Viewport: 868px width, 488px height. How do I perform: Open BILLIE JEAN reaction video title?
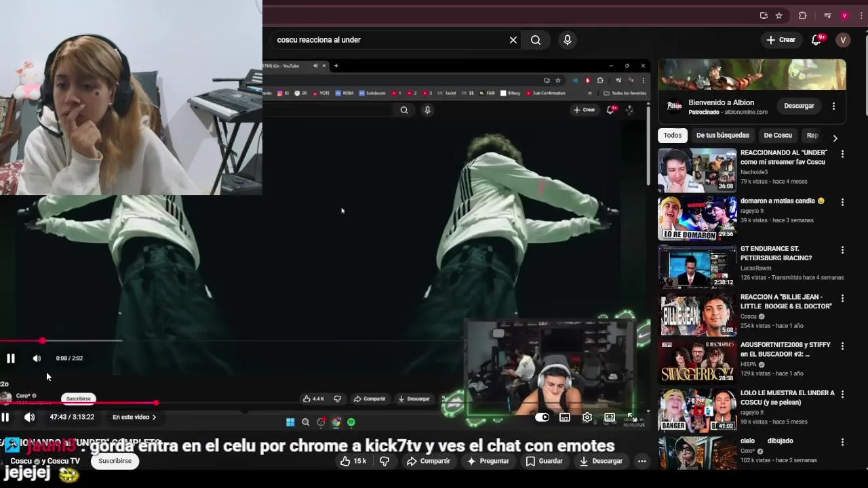tap(786, 302)
